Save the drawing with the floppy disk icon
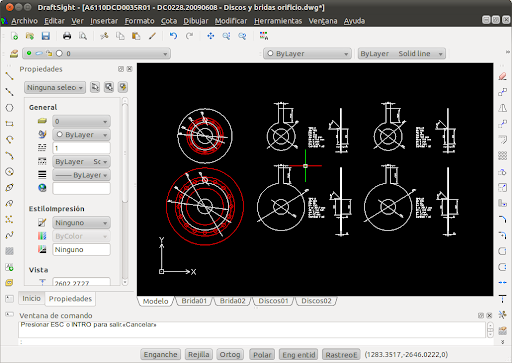Screen dimensions: 512x363 [x=46, y=36]
